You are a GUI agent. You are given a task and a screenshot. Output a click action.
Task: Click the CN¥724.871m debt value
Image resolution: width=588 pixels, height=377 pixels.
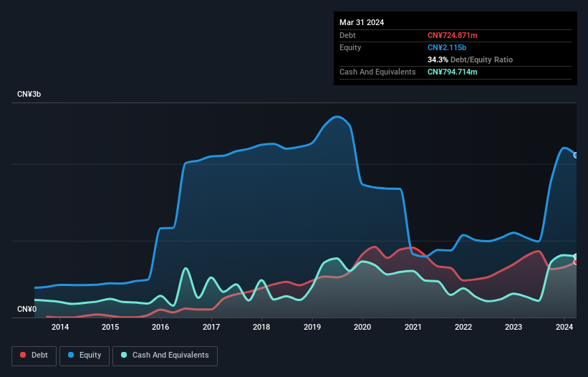coord(452,35)
